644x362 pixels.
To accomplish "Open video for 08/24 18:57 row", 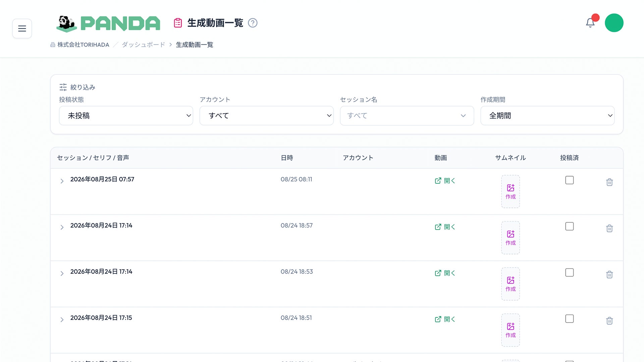I will click(445, 227).
